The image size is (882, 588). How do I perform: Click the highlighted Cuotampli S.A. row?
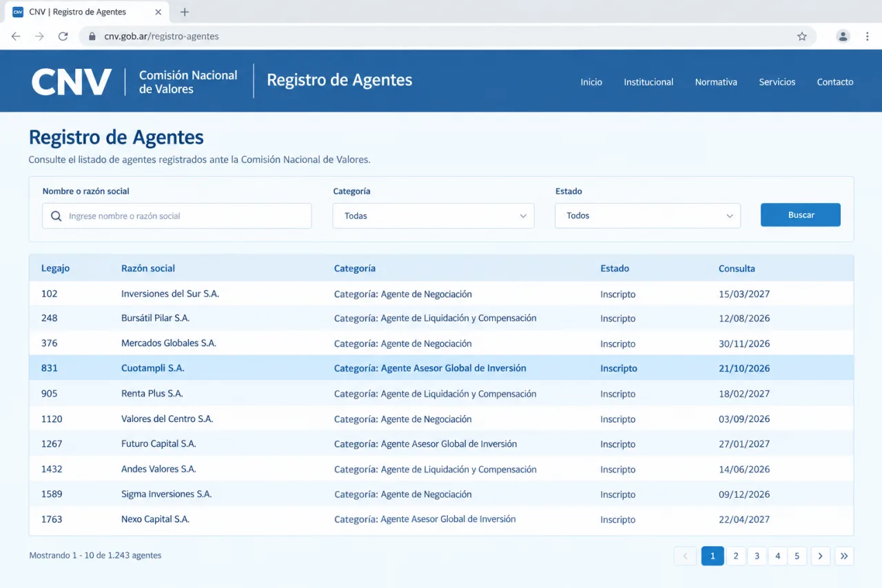(x=441, y=368)
